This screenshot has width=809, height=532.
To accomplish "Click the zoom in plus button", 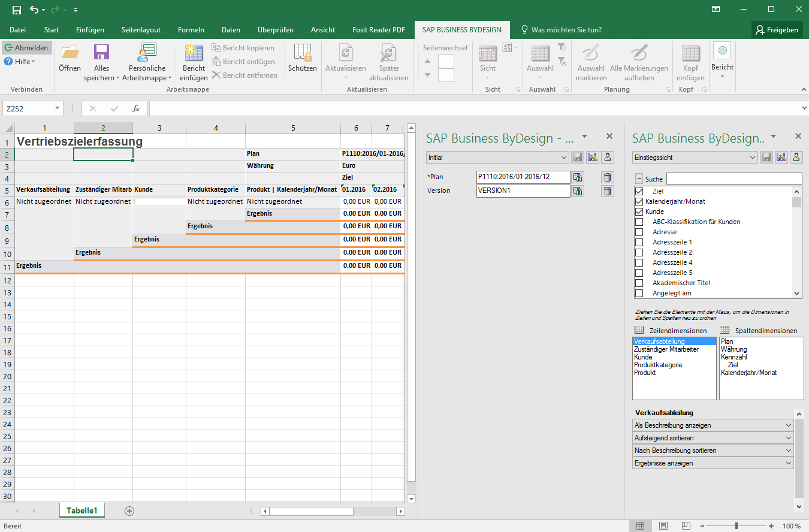I will (x=772, y=526).
